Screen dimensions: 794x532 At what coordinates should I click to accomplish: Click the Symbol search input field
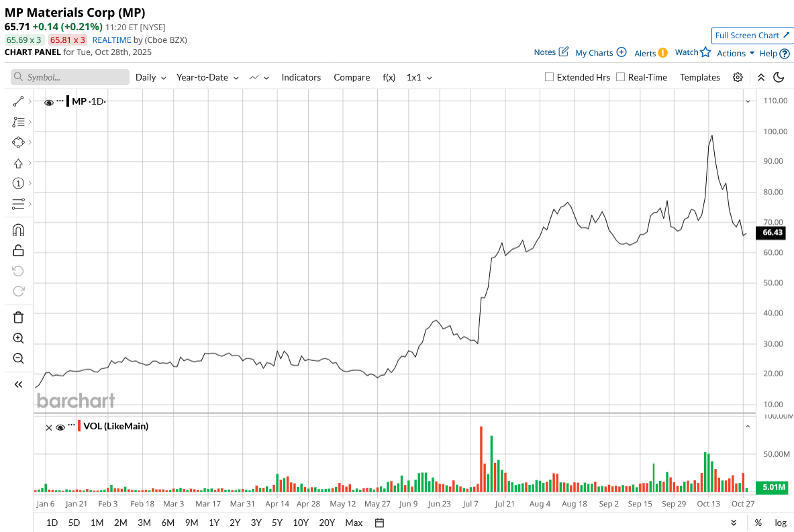tap(70, 77)
